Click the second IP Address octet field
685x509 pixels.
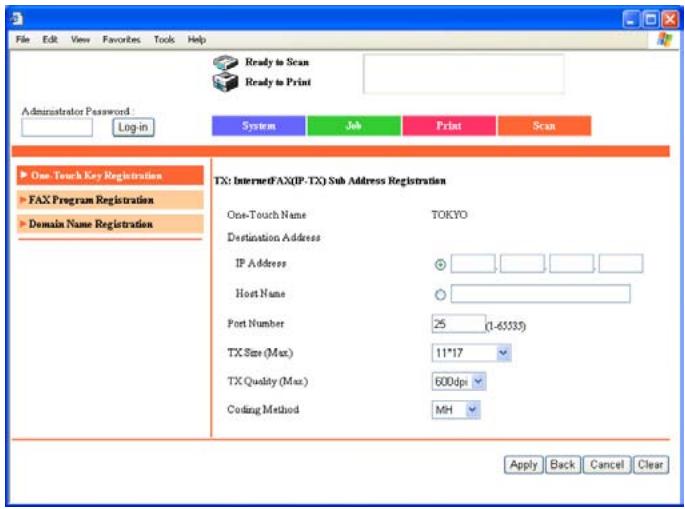(522, 264)
